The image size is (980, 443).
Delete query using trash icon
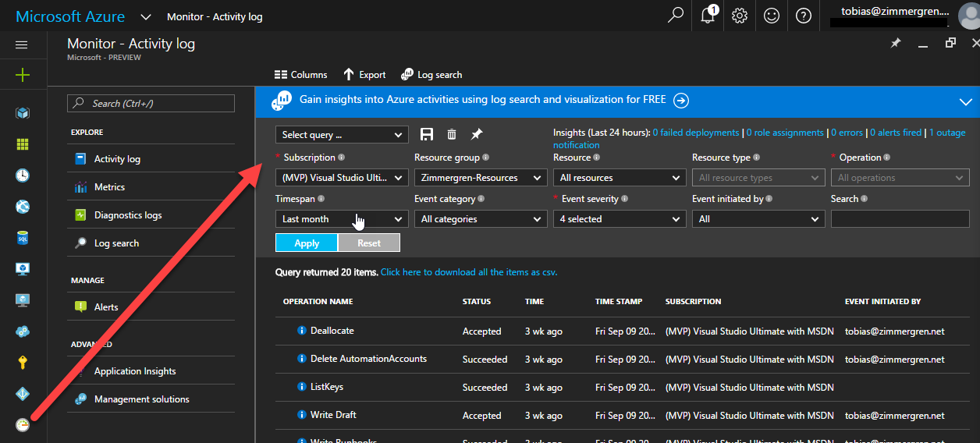(x=452, y=135)
